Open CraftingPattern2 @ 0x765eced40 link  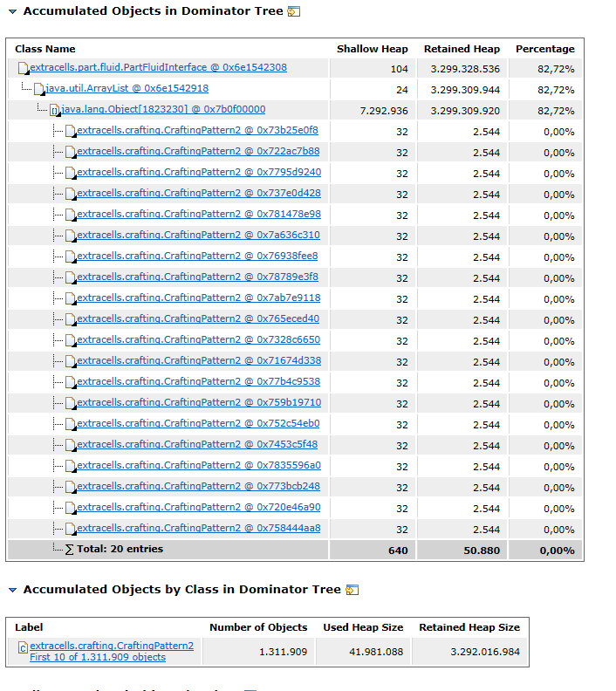198,318
